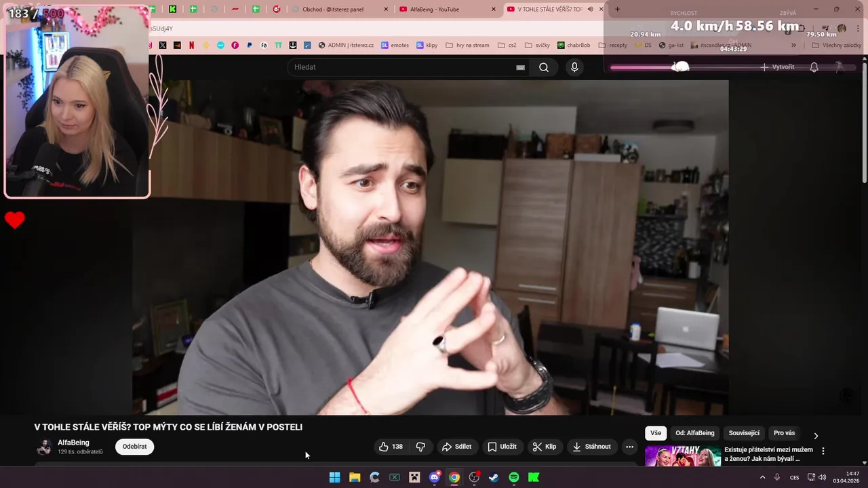Open the X bookmark in bookmarks bar
The height and width of the screenshot is (488, 868).
point(163,45)
